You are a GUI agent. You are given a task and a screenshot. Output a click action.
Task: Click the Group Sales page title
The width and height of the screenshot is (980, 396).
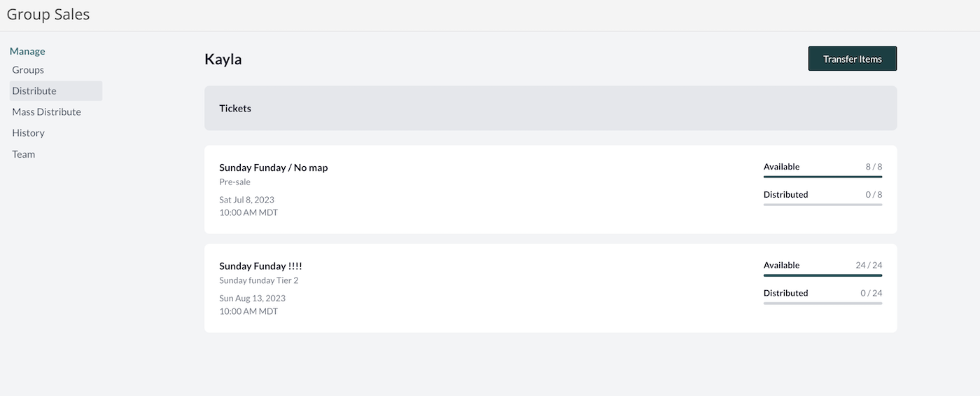pos(48,14)
